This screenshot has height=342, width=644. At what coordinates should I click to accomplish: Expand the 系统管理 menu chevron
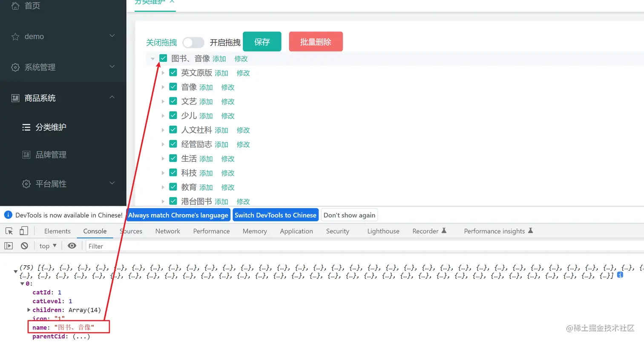point(112,67)
